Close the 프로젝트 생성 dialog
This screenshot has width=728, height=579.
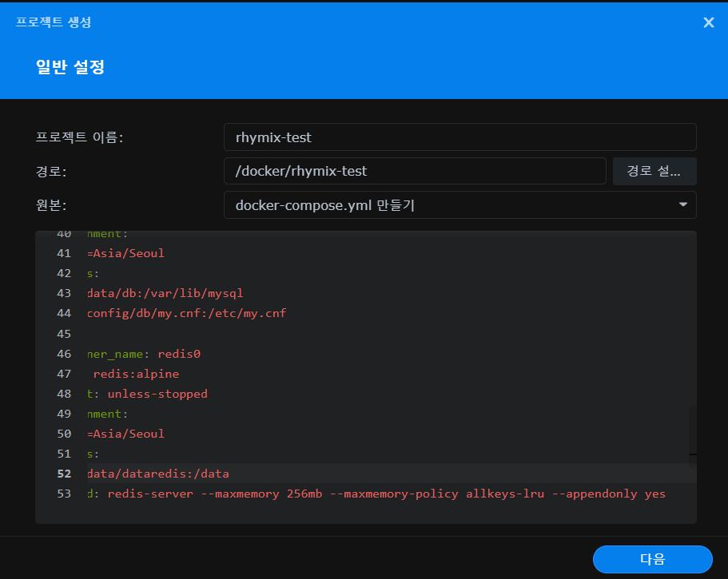coord(708,22)
